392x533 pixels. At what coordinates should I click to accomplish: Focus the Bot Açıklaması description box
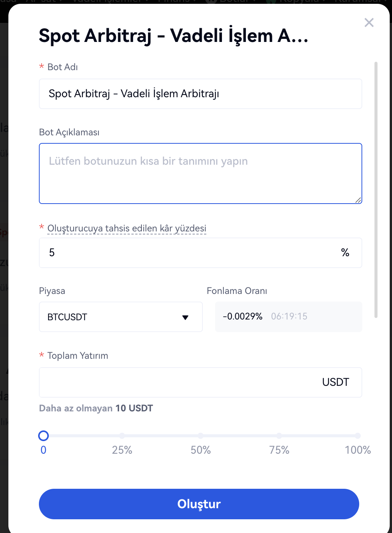tap(200, 173)
